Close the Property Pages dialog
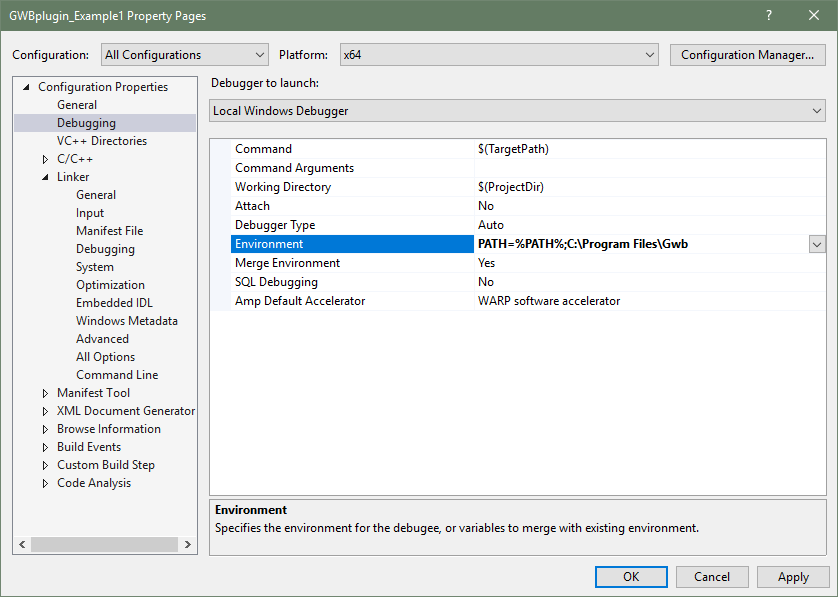This screenshot has height=597, width=838. (813, 15)
